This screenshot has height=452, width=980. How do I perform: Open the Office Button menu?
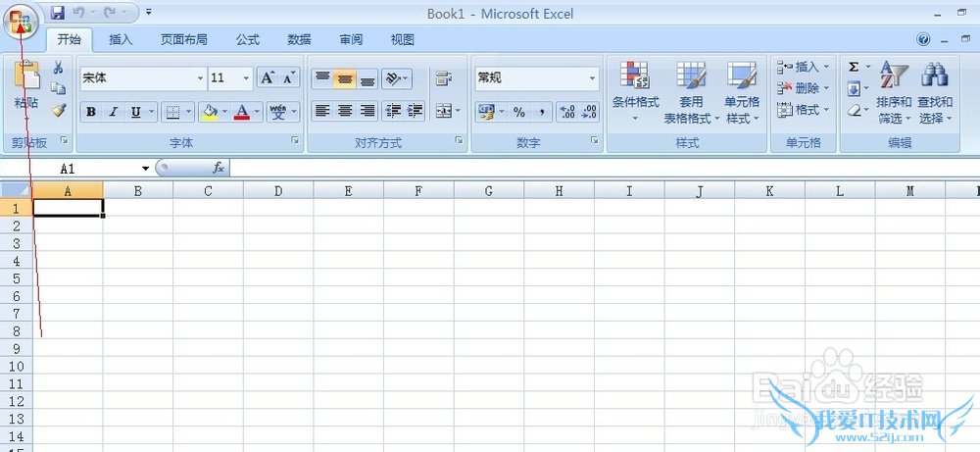[x=22, y=22]
